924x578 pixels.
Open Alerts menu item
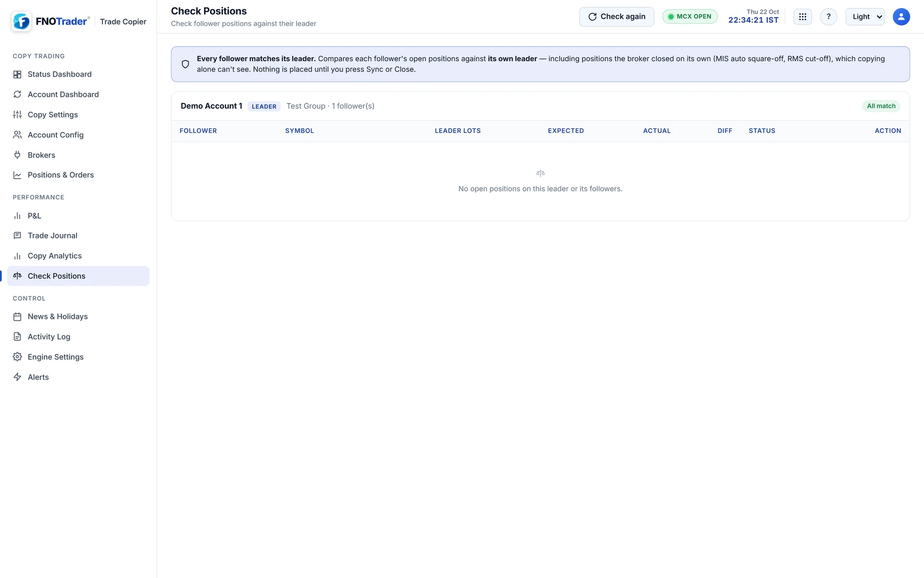[78, 377]
